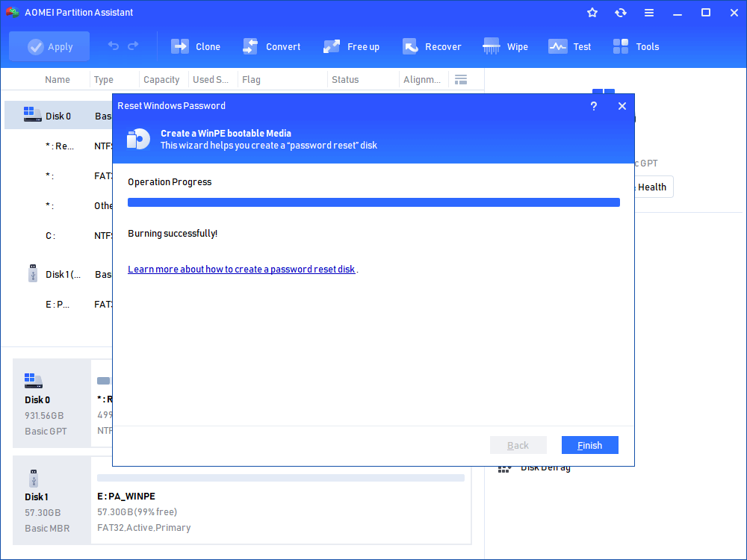Click the AOMEI Partition Assistant app logo
Viewport: 747px width, 560px height.
click(x=13, y=13)
